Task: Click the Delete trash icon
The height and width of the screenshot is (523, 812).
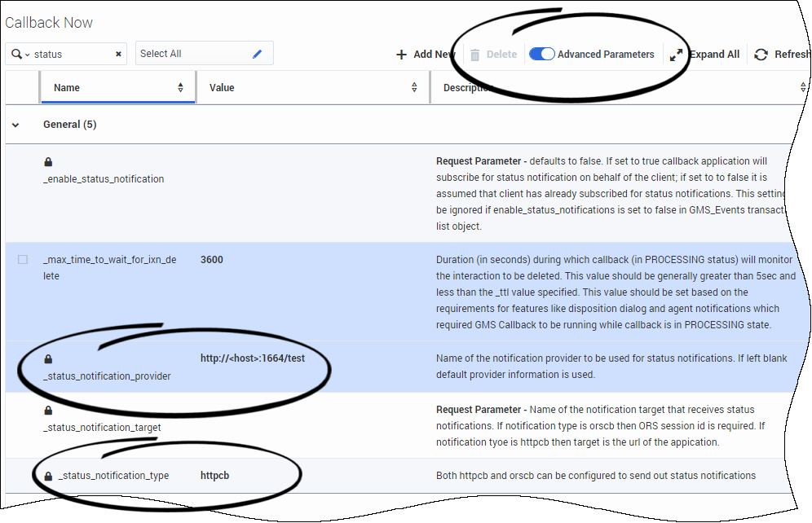Action: [474, 55]
